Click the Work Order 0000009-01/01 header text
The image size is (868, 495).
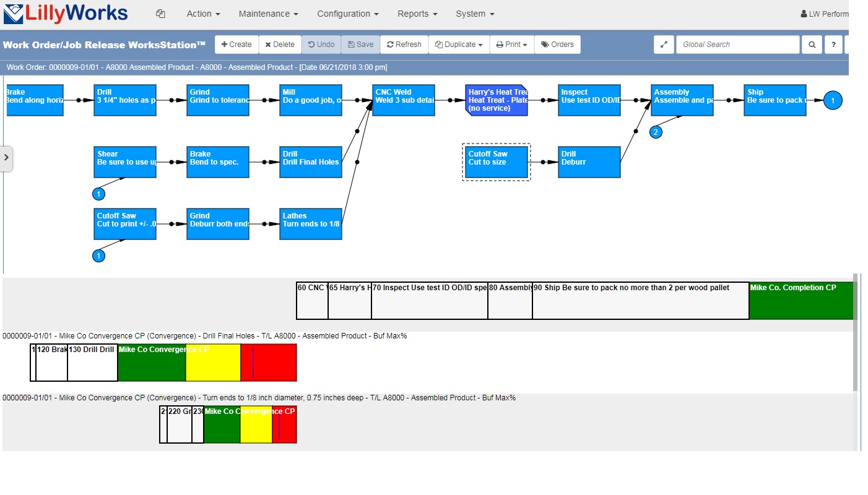point(197,67)
